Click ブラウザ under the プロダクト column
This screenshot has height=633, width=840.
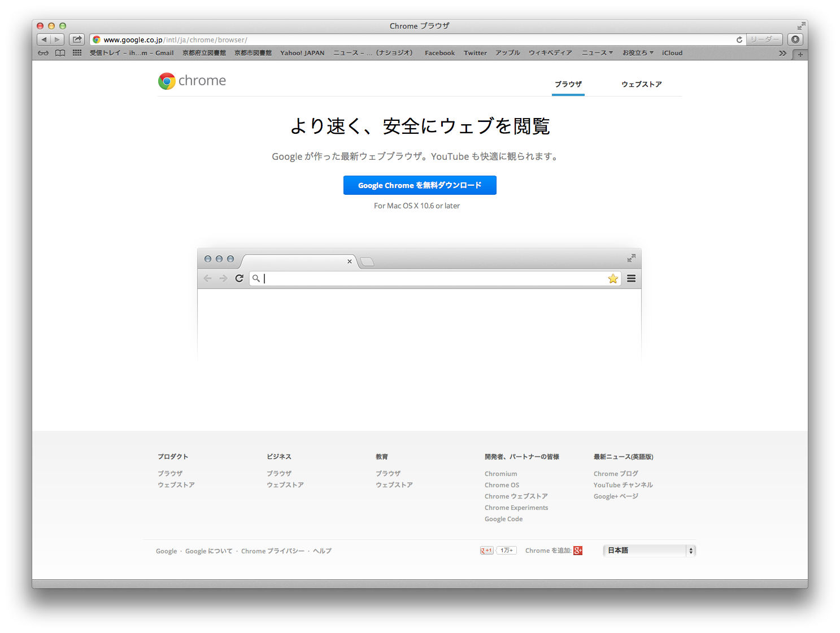pos(170,474)
